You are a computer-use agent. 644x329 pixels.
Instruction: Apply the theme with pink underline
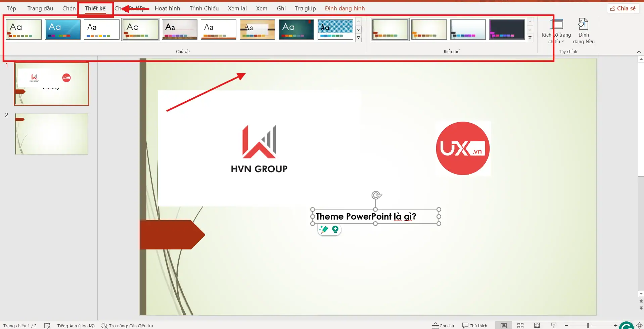tap(180, 30)
